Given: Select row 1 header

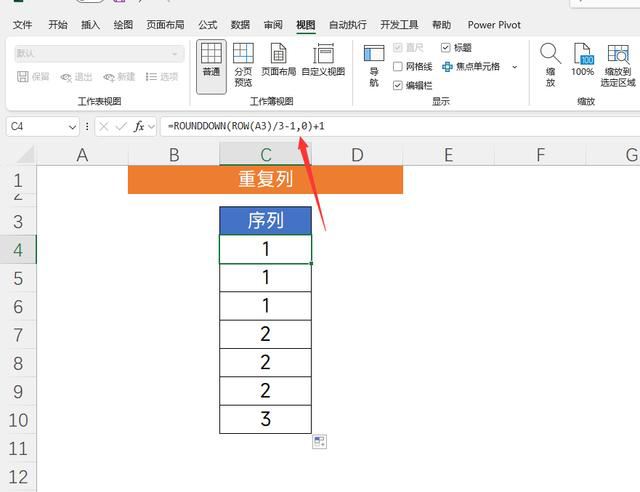Looking at the screenshot, I should pos(18,180).
